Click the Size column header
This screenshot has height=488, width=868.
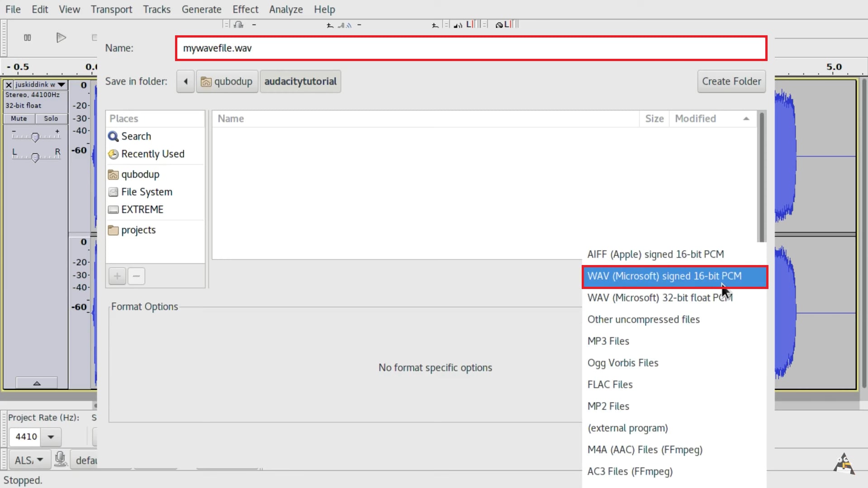654,118
